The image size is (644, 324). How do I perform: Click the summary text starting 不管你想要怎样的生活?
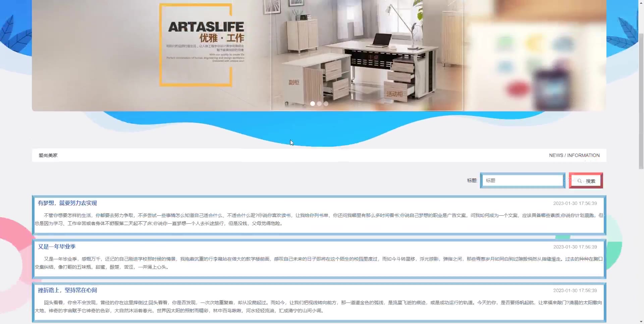pyautogui.click(x=319, y=219)
